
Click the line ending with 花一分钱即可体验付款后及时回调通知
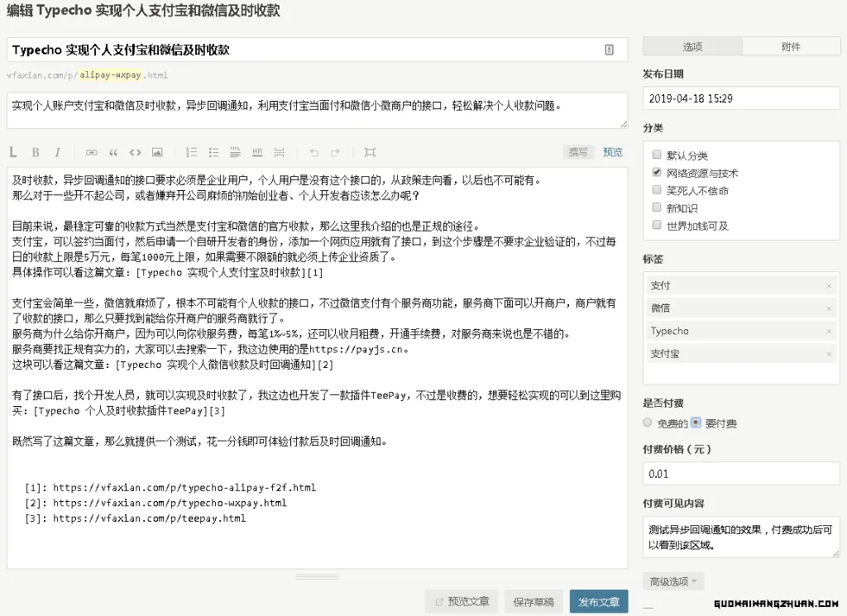pos(200,442)
